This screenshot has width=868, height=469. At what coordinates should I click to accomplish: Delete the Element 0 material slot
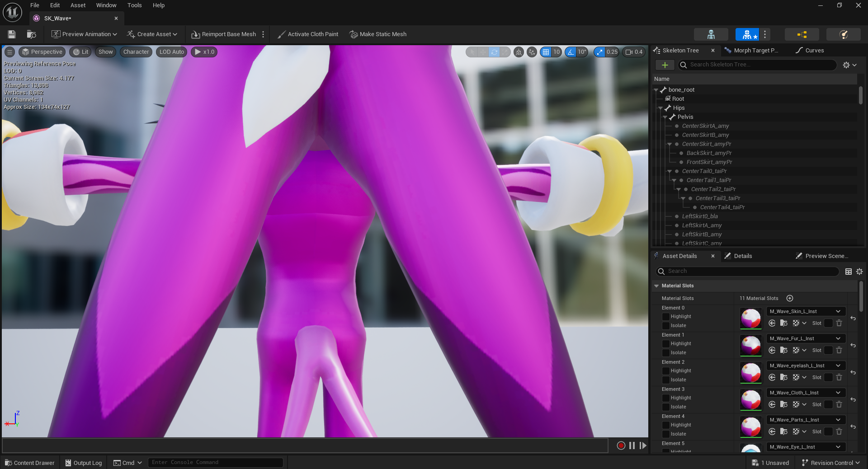(839, 323)
